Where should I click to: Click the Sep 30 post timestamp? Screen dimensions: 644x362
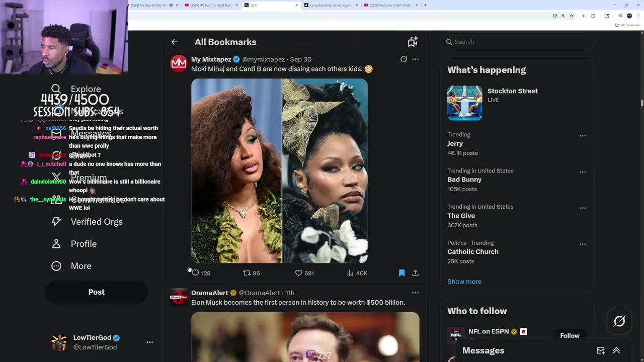click(x=301, y=59)
